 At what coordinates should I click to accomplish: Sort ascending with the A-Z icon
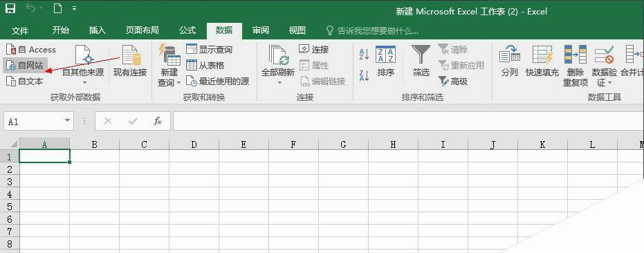[364, 54]
